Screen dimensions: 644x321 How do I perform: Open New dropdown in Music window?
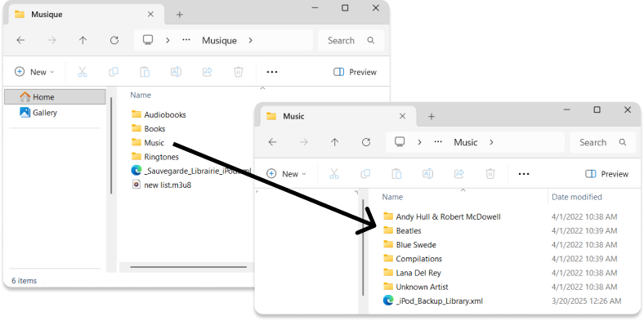pos(286,174)
